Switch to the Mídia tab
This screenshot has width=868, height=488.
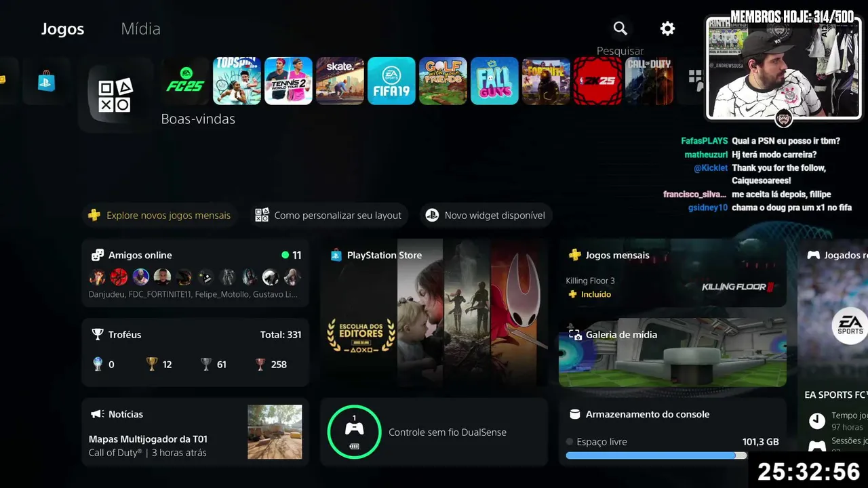(140, 29)
